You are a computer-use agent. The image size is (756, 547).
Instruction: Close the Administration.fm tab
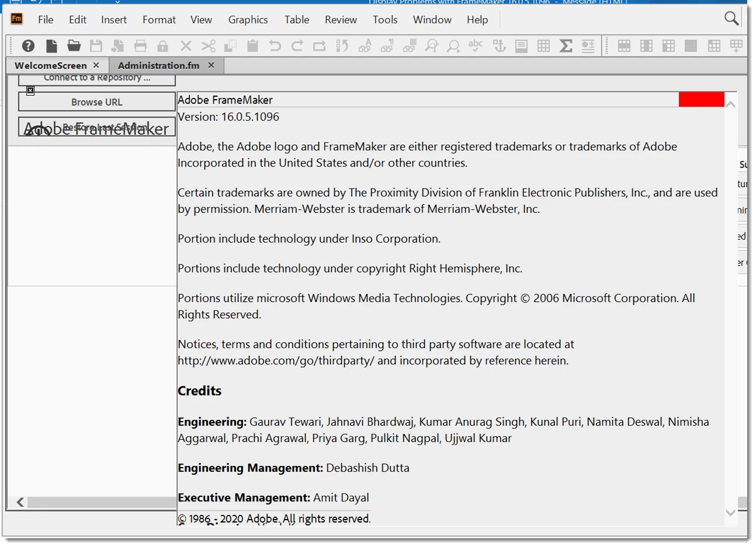[x=211, y=65]
